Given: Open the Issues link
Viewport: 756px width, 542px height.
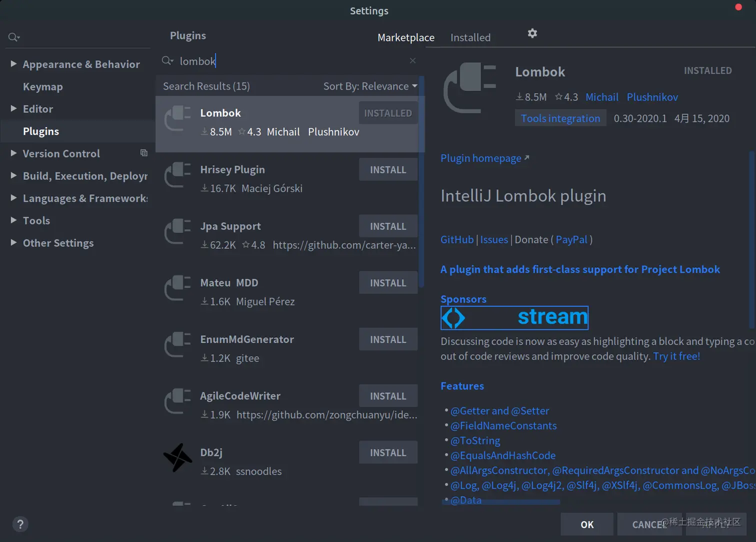Looking at the screenshot, I should pos(494,239).
